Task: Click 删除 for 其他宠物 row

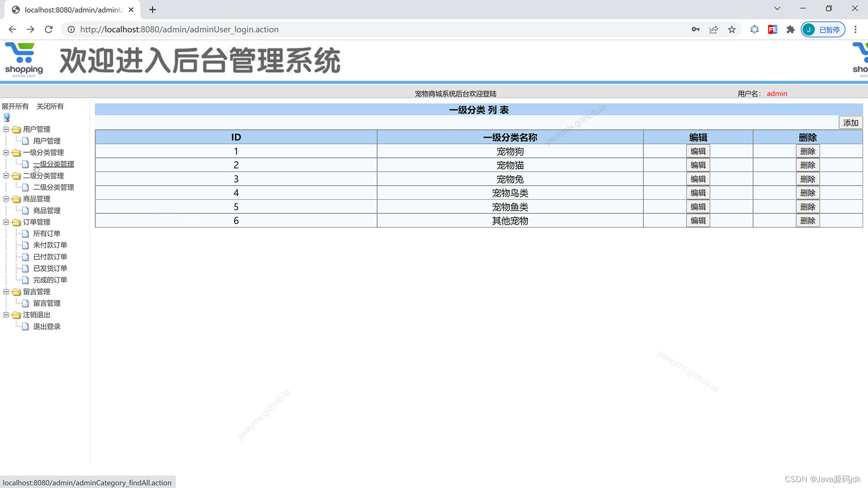Action: 807,221
